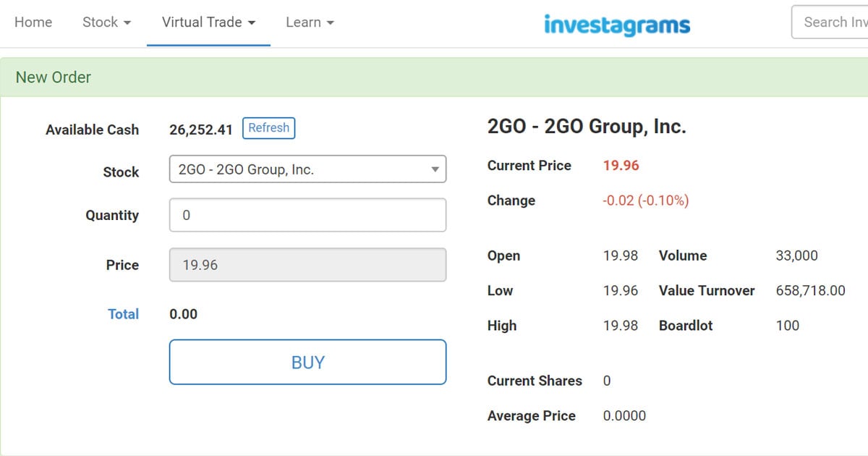Open the Virtual Trade dropdown menu
This screenshot has width=868, height=456.
click(x=208, y=22)
